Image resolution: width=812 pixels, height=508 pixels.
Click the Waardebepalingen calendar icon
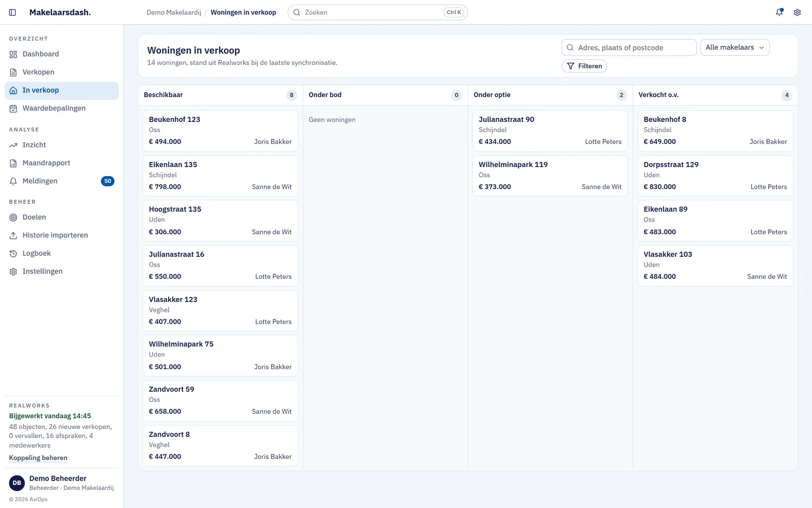[x=14, y=108]
